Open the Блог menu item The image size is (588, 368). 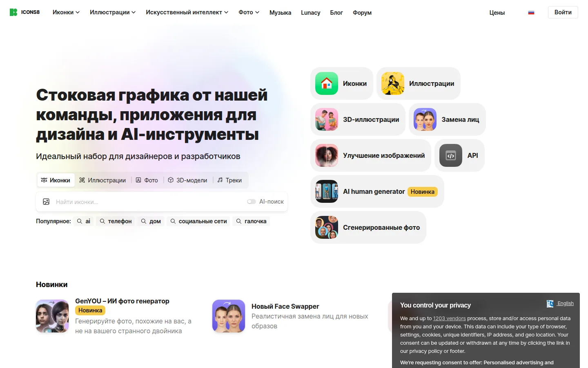point(336,13)
